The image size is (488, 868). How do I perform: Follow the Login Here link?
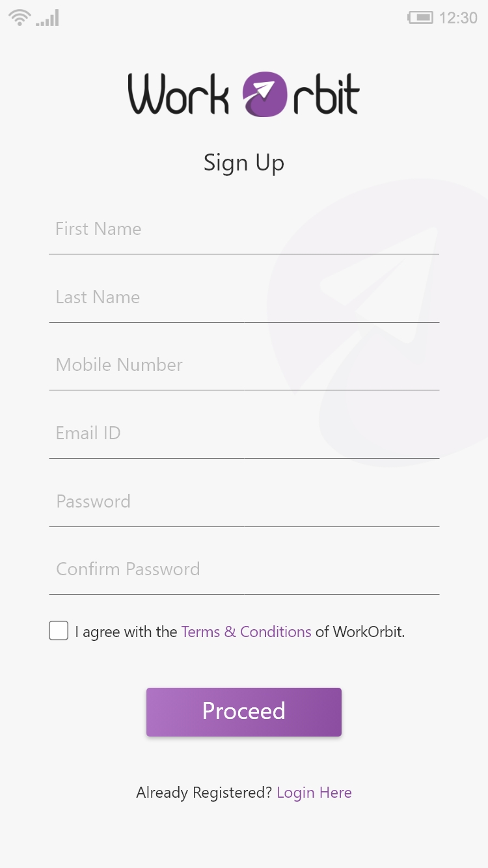314,793
